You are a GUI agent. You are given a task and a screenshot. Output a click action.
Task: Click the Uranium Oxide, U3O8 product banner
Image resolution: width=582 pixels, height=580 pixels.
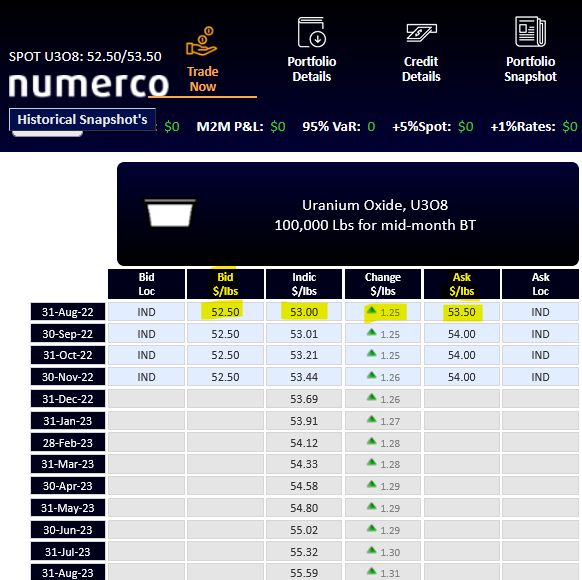(x=348, y=214)
